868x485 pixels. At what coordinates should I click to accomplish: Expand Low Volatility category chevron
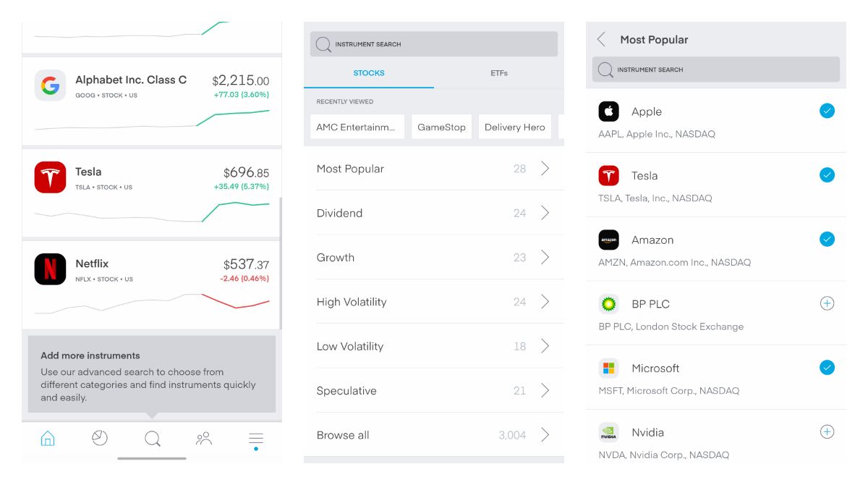point(545,346)
